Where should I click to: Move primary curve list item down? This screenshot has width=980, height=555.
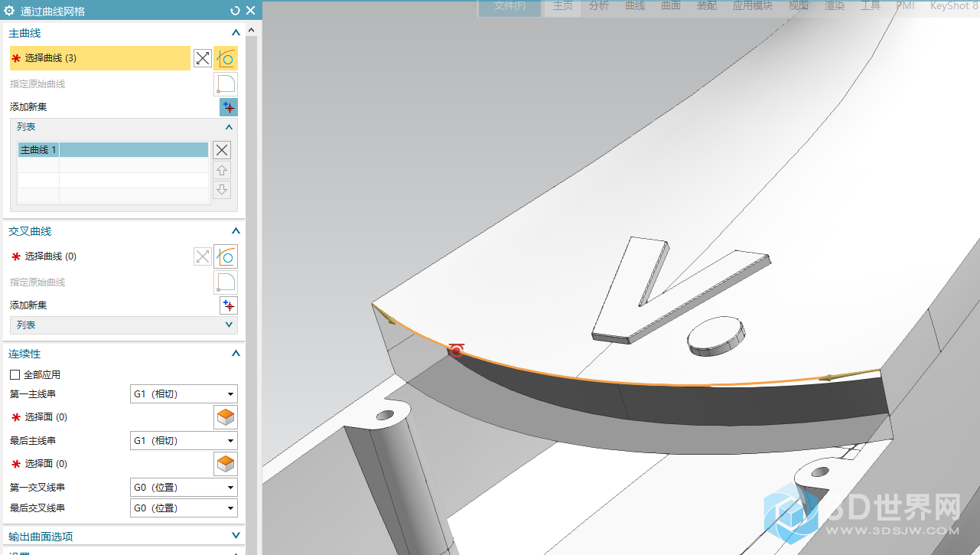[221, 190]
